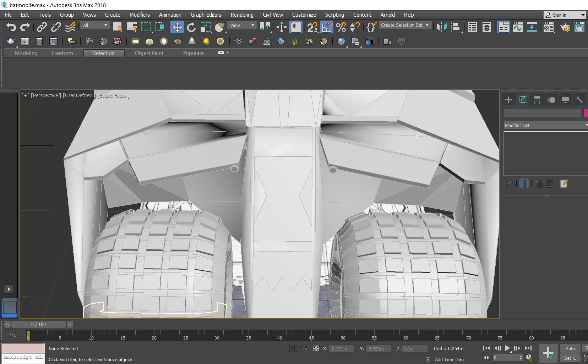Click Remove Modifier trash icon
588x364 pixels.
click(x=550, y=183)
